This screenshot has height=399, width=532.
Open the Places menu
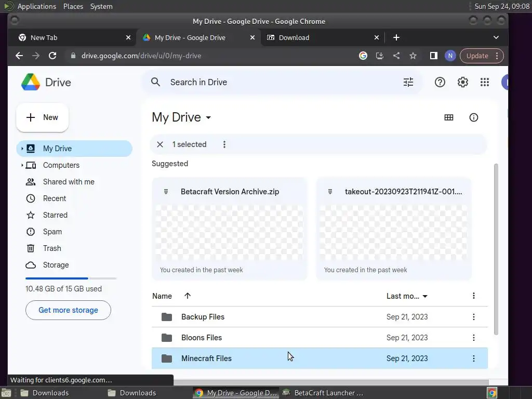click(x=73, y=6)
